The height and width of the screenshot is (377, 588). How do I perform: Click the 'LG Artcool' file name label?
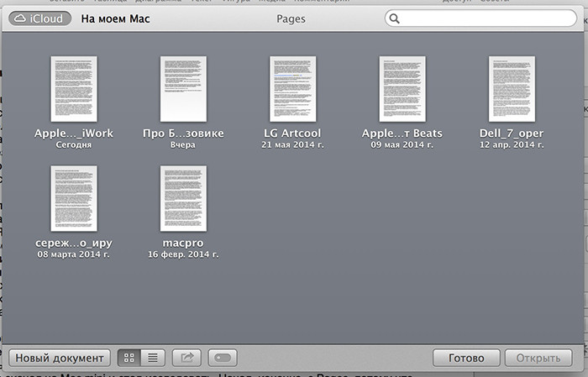tap(292, 134)
